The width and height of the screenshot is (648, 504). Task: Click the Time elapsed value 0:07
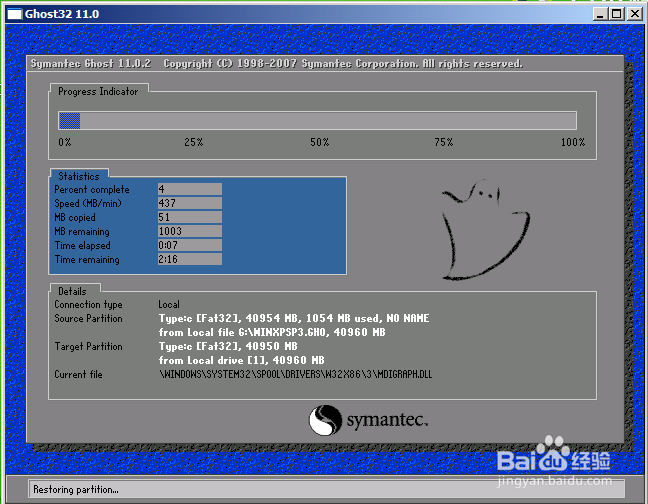click(x=190, y=245)
